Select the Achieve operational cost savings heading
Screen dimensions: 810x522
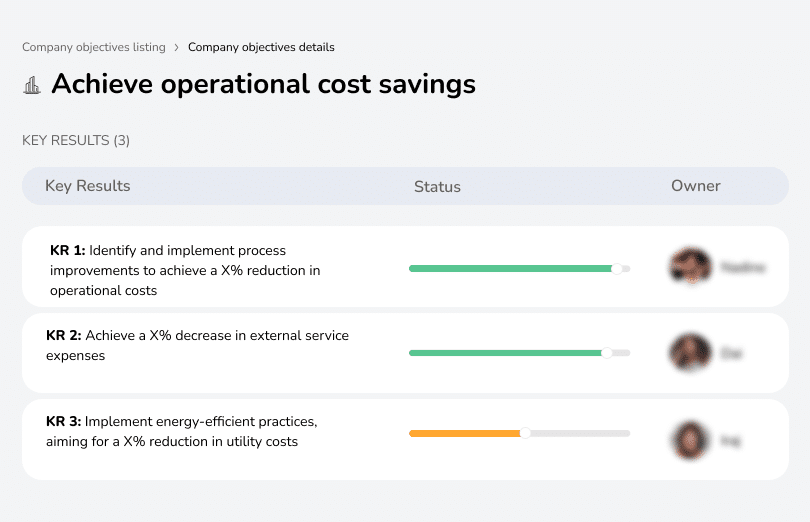tap(263, 84)
